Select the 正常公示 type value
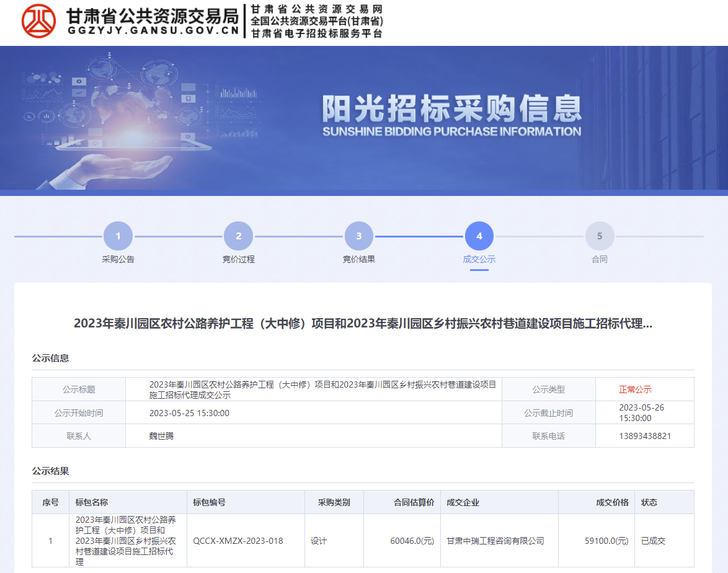 coord(635,389)
